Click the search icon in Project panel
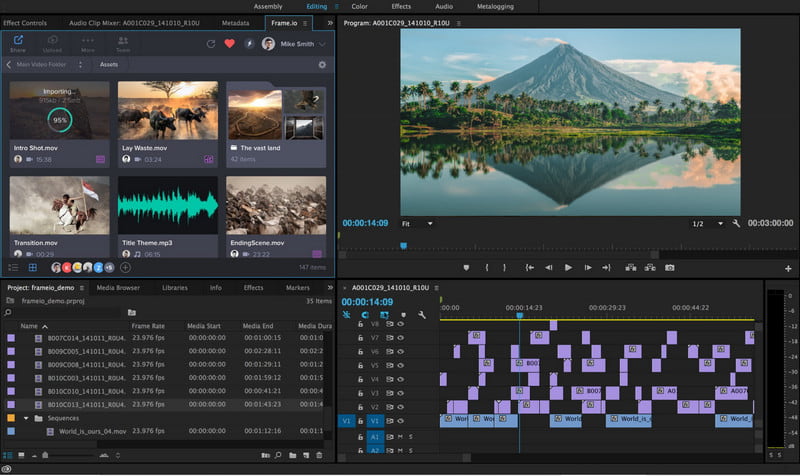The image size is (800, 476). (8, 312)
